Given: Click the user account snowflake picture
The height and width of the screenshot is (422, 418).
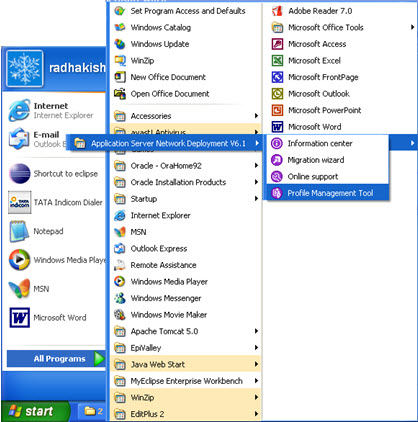Looking at the screenshot, I should 25,68.
